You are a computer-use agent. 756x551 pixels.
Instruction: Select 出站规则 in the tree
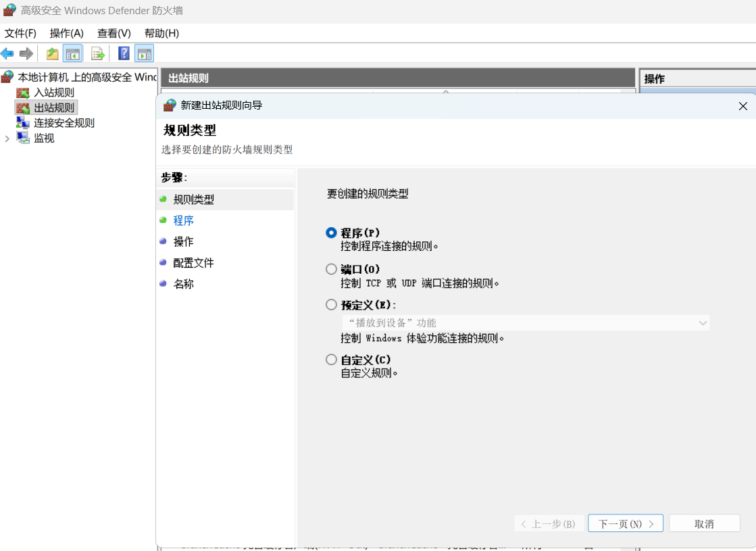(x=54, y=107)
